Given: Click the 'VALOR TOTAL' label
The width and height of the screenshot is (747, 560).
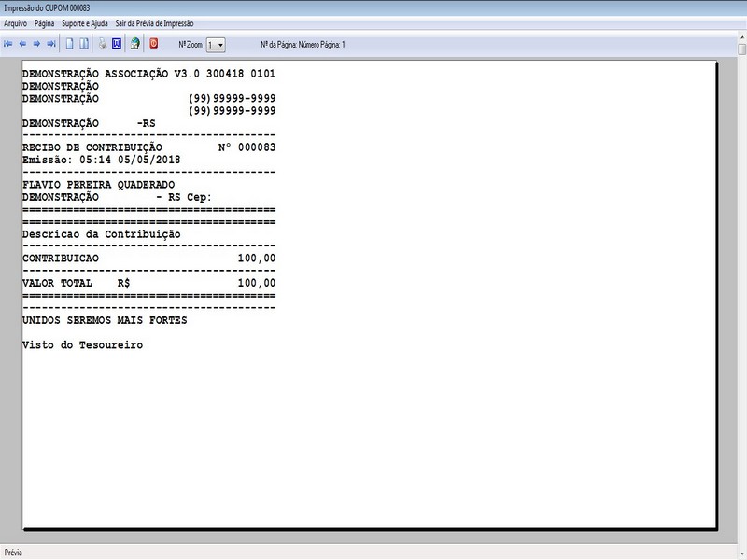Looking at the screenshot, I should [x=57, y=283].
